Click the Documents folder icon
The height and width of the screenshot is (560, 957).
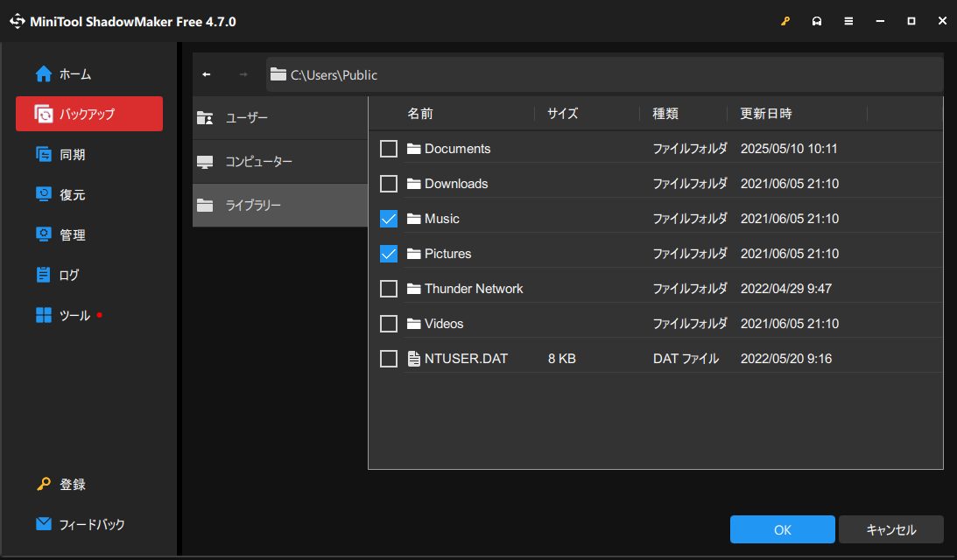(x=414, y=149)
